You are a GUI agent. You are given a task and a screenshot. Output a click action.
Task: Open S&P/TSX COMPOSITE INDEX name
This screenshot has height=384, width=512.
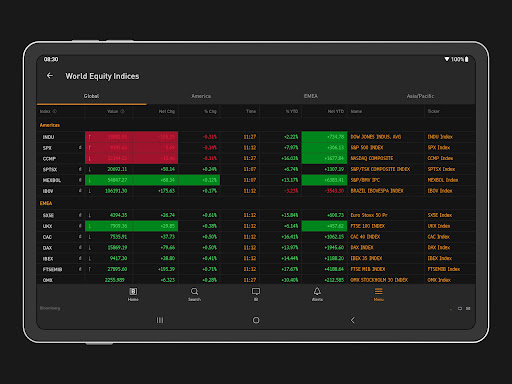(x=380, y=169)
